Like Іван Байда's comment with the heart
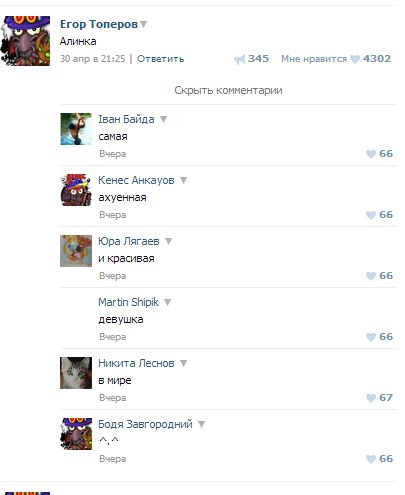The height and width of the screenshot is (495, 405). pos(371,154)
